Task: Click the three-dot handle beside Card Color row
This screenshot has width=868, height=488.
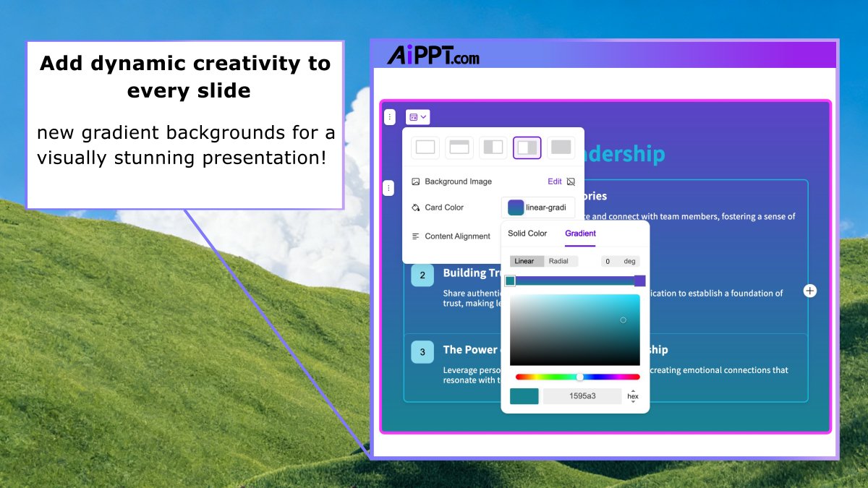Action: [x=388, y=188]
